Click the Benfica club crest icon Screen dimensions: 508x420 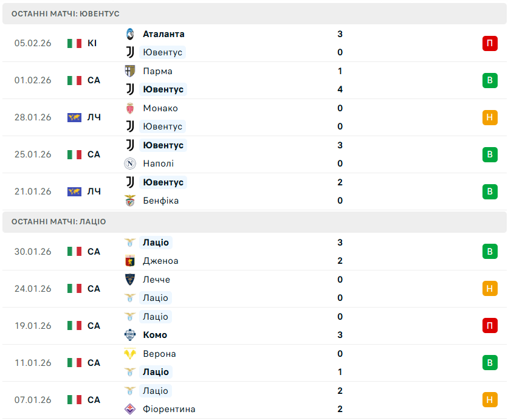click(129, 201)
